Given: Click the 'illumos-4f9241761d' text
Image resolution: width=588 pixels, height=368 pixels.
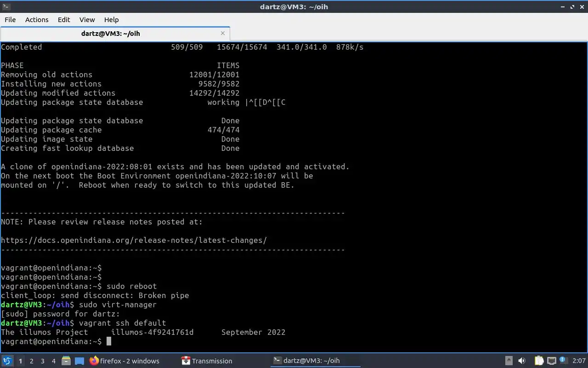Looking at the screenshot, I should pos(152,332).
